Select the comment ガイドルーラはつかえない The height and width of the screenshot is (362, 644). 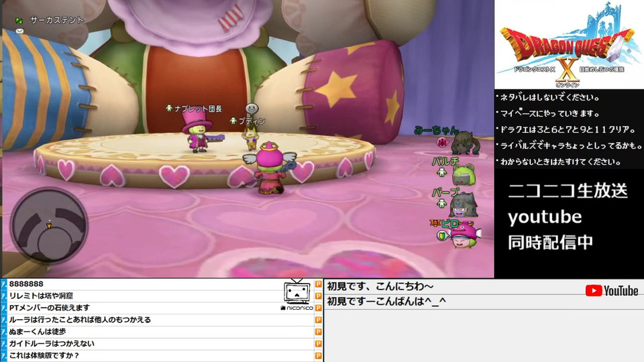click(52, 343)
